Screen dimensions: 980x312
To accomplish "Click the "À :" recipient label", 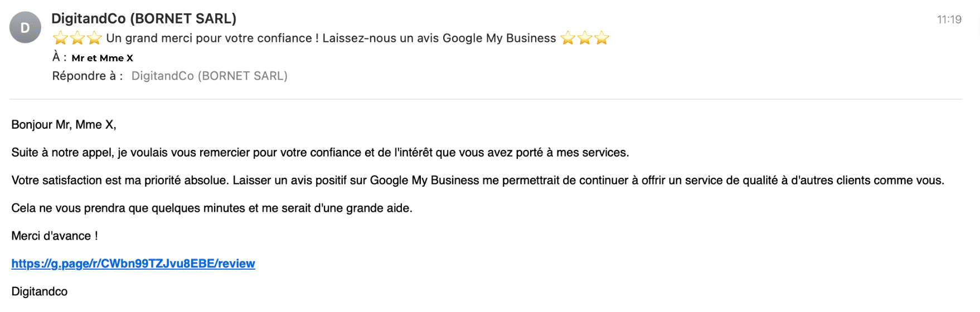I will 59,57.
